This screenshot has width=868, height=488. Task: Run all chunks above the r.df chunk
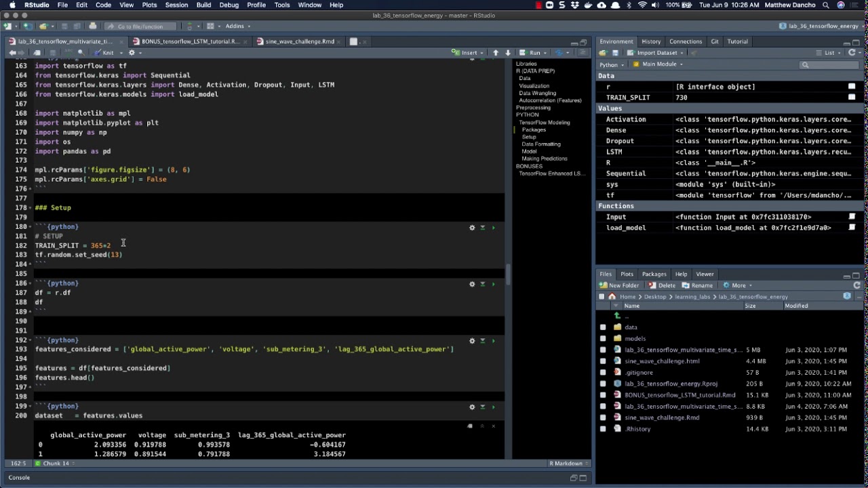point(482,284)
